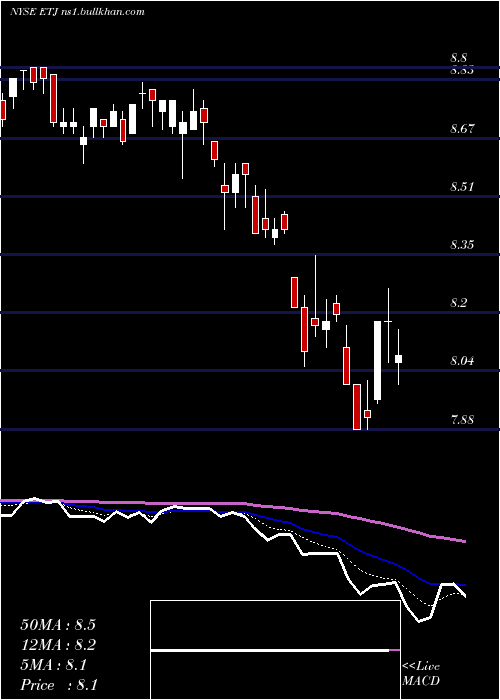Image resolution: width=500 pixels, height=700 pixels.
Task: Click the pink 50MA line's right end
Action: [463, 541]
